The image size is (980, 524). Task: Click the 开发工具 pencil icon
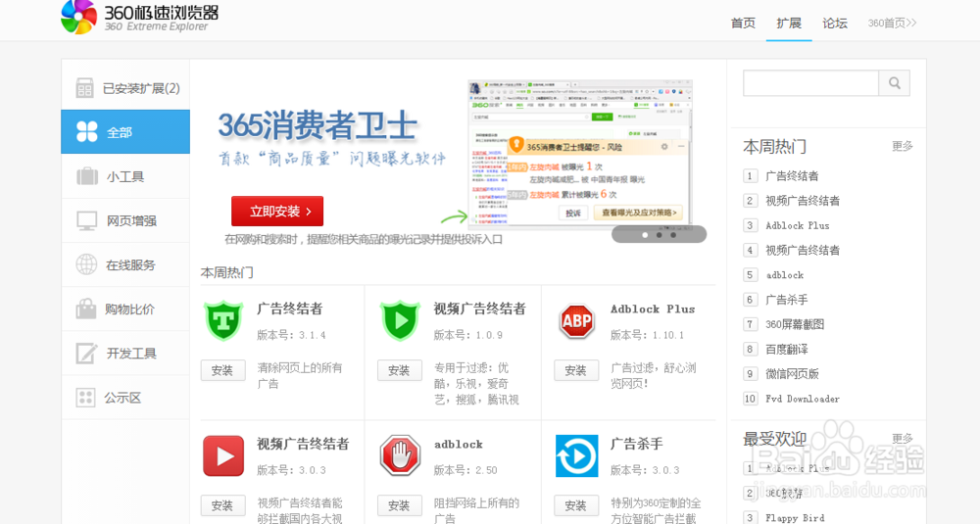tap(86, 353)
